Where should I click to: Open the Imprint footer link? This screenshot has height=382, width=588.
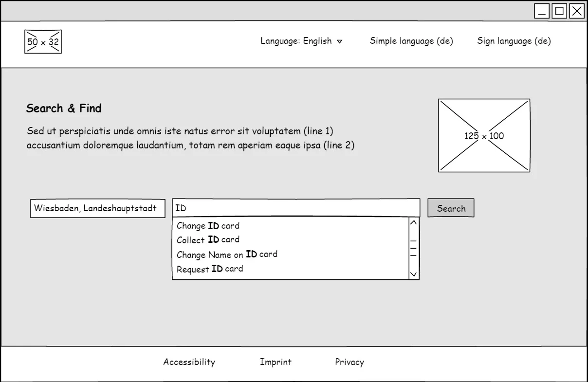coord(276,362)
